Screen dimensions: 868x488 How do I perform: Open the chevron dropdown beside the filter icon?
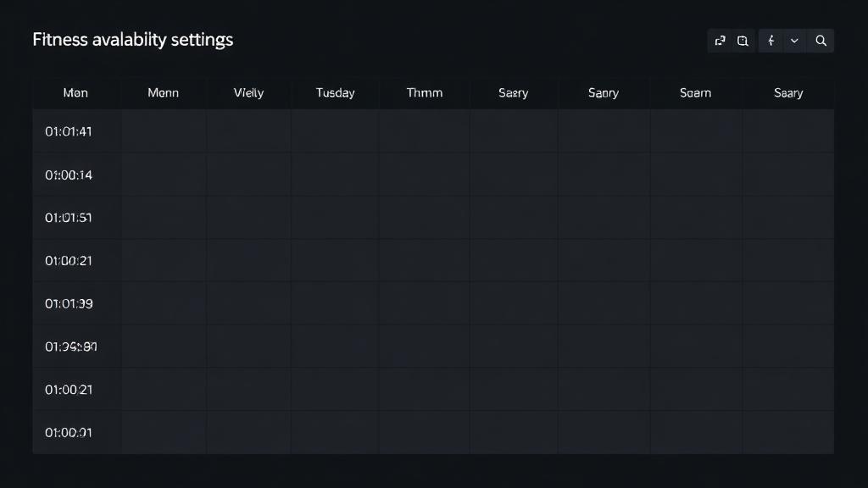pos(794,40)
